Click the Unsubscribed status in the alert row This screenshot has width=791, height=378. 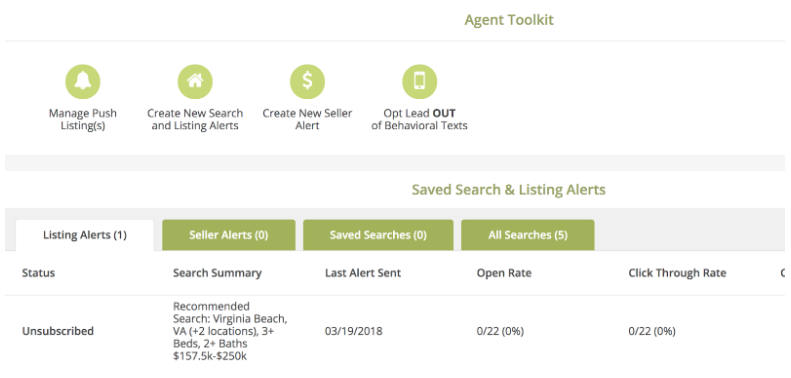tap(58, 332)
